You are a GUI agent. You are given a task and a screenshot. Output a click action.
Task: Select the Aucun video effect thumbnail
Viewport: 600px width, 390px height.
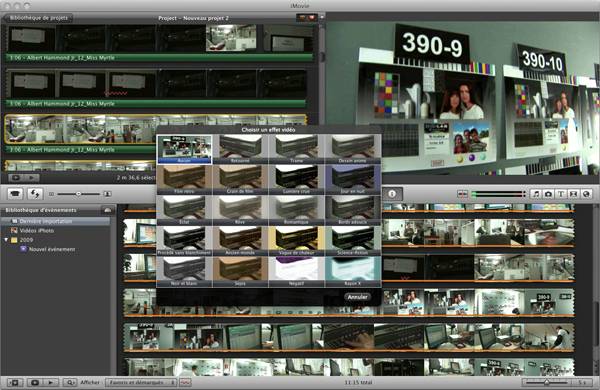click(x=184, y=149)
